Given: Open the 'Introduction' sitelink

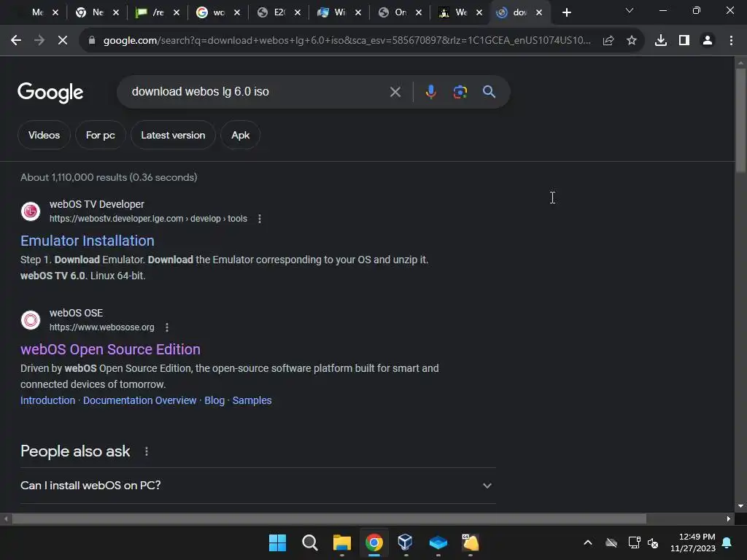Looking at the screenshot, I should (47, 400).
